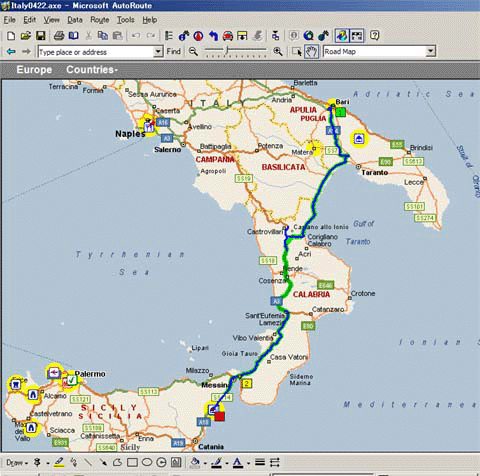This screenshot has height=476, width=480.
Task: Click the open book icon in the toolbar
Action: pos(73,36)
